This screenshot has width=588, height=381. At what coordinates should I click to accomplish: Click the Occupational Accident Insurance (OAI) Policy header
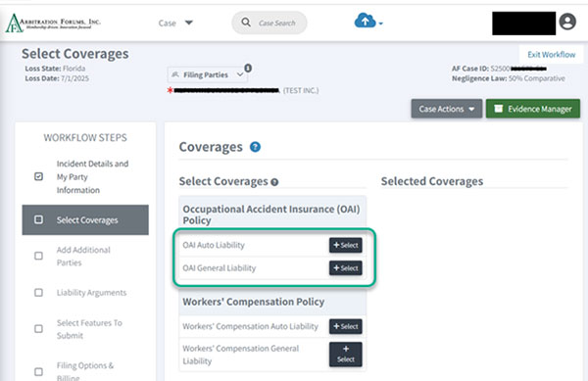(x=271, y=214)
